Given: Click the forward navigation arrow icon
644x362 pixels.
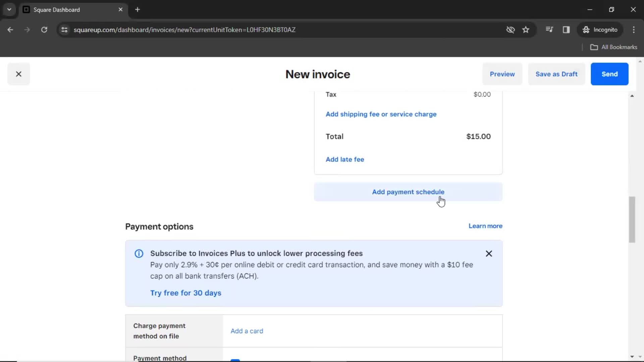Looking at the screenshot, I should point(26,29).
